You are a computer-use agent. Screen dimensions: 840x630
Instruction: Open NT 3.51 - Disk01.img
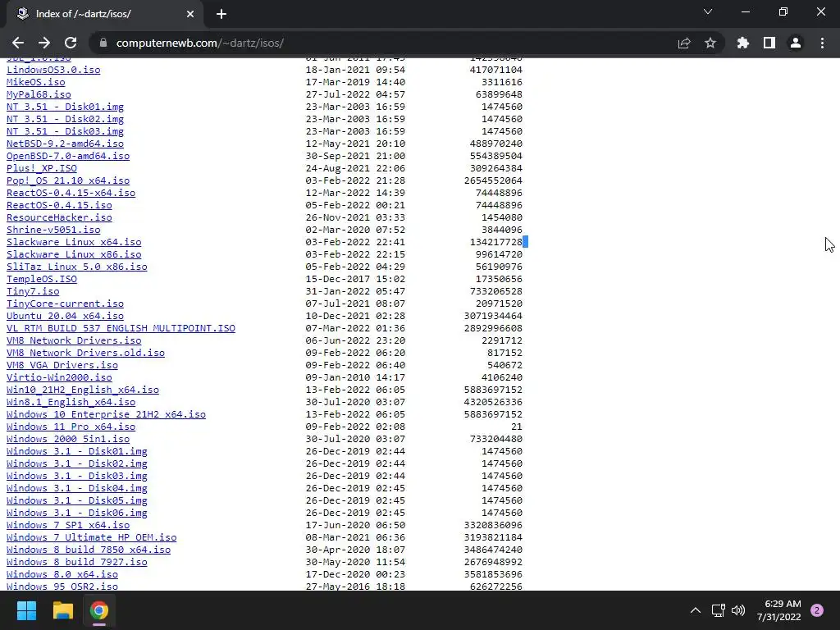tap(65, 107)
